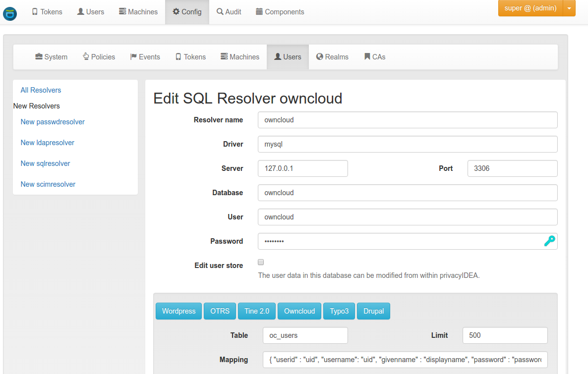Switch to the Events config tab

click(x=145, y=57)
